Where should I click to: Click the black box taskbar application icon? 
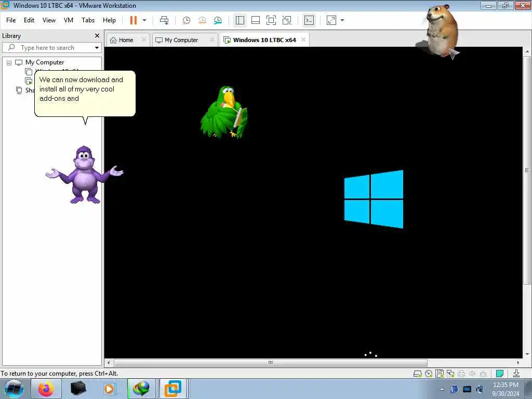(x=78, y=389)
